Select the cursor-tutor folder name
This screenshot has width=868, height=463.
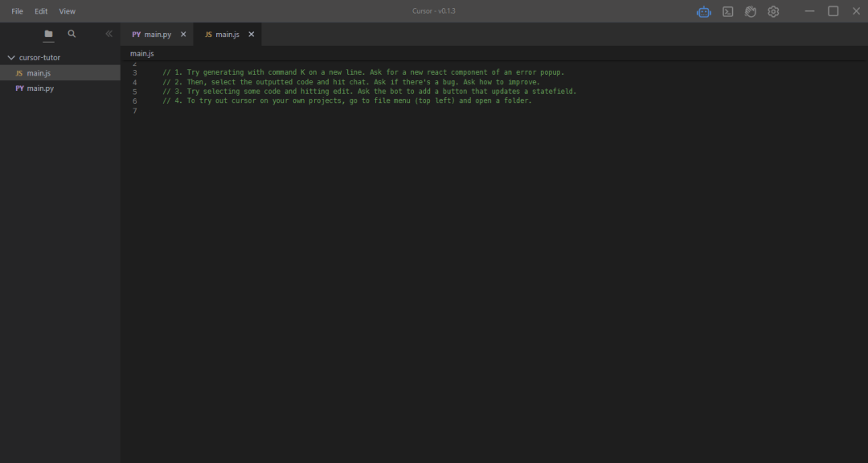point(40,58)
